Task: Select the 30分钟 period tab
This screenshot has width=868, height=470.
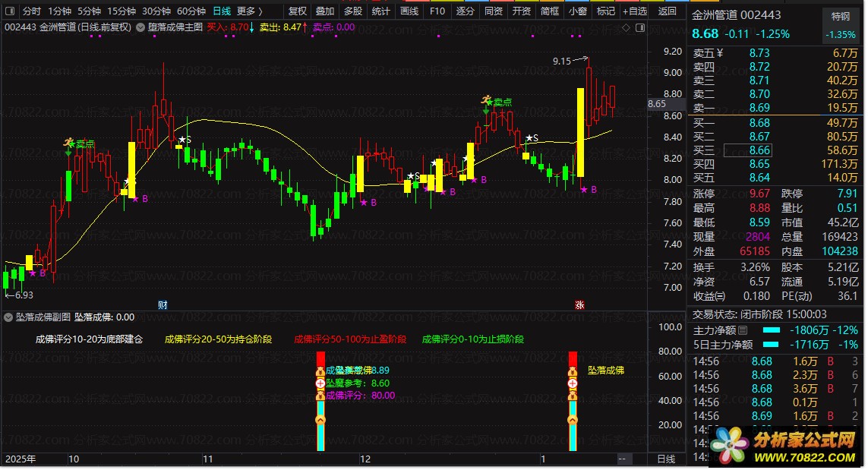Action: coord(156,11)
